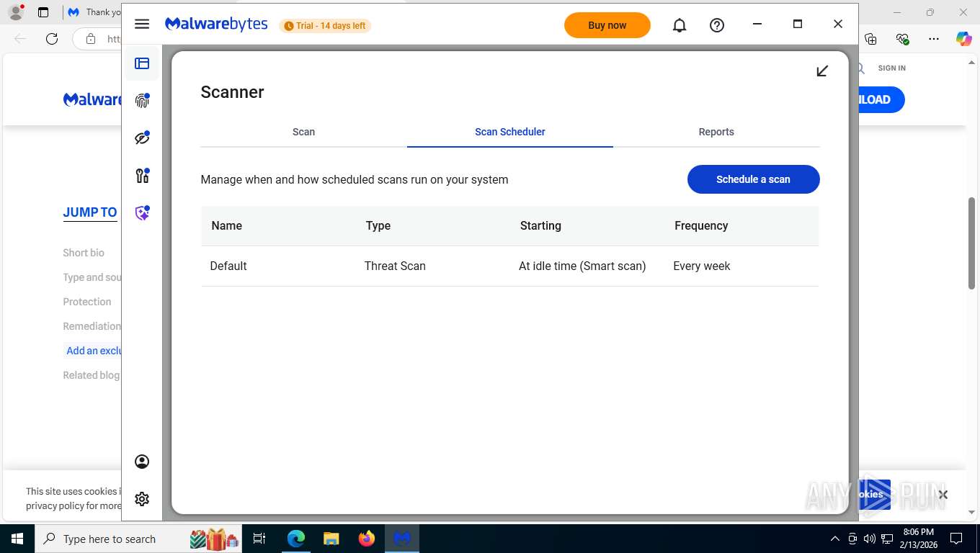The image size is (980, 553).
Task: Open Edge Collections icon in toolbar
Action: (x=870, y=39)
